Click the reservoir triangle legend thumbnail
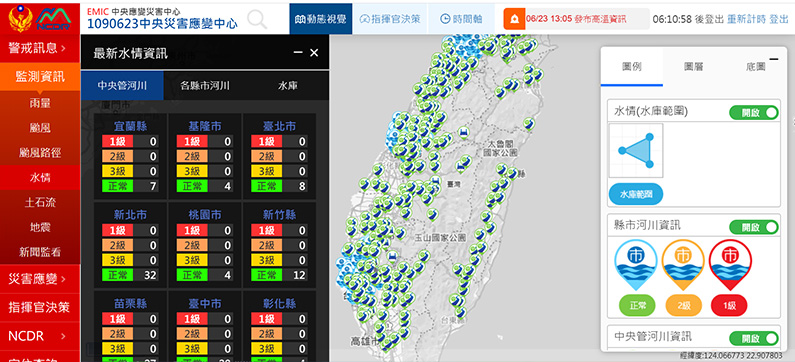This screenshot has height=362, width=795. (x=636, y=151)
